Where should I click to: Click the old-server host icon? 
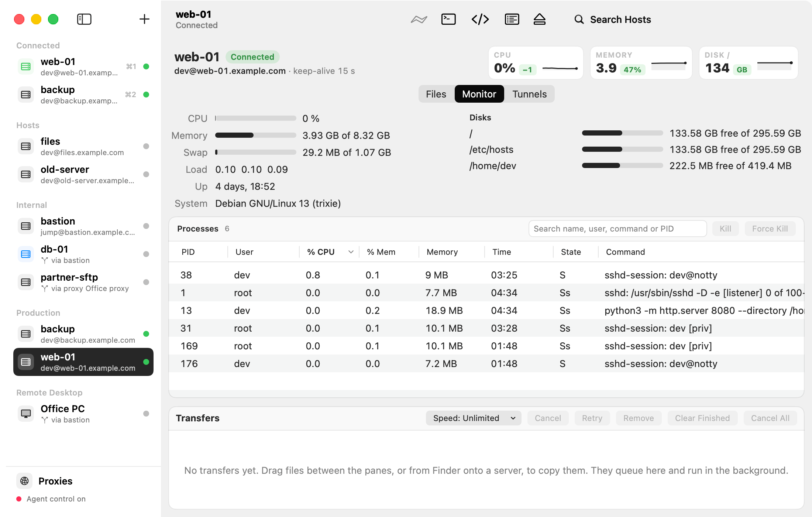(x=26, y=174)
